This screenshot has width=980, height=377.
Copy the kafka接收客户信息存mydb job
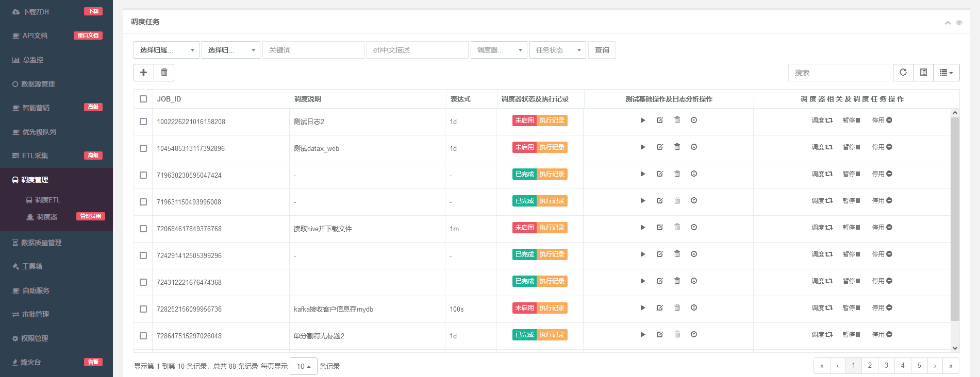pyautogui.click(x=694, y=308)
